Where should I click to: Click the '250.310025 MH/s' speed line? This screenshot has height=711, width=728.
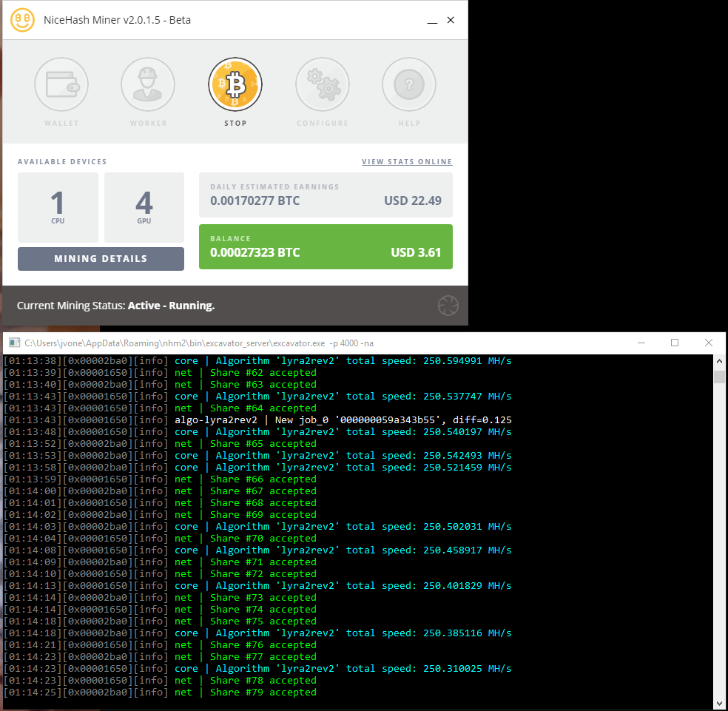(257, 668)
